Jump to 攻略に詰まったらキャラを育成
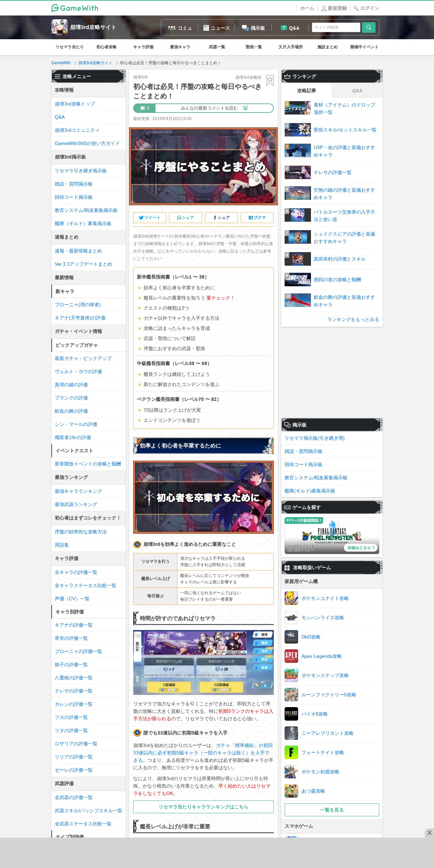434x868 pixels. [x=176, y=328]
